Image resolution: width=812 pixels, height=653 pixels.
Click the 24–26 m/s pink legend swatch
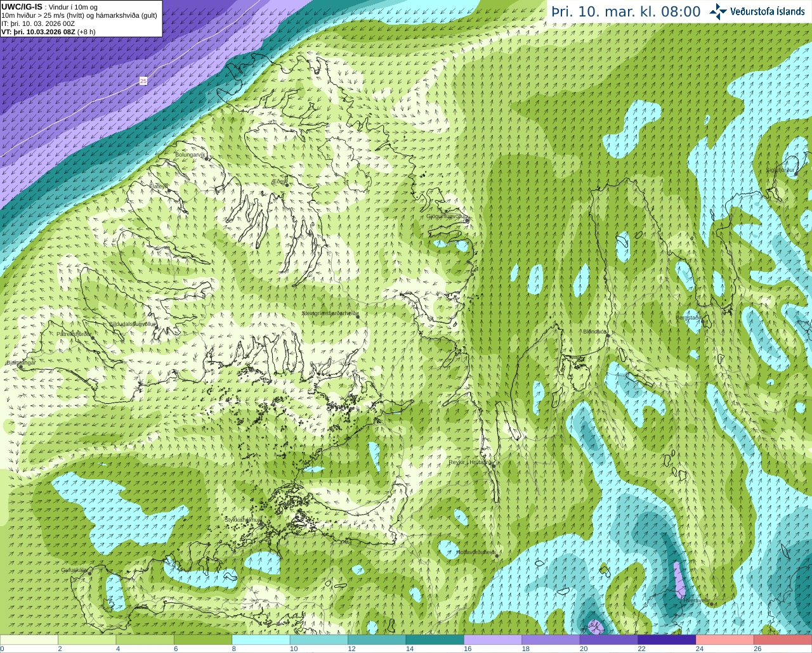725,640
